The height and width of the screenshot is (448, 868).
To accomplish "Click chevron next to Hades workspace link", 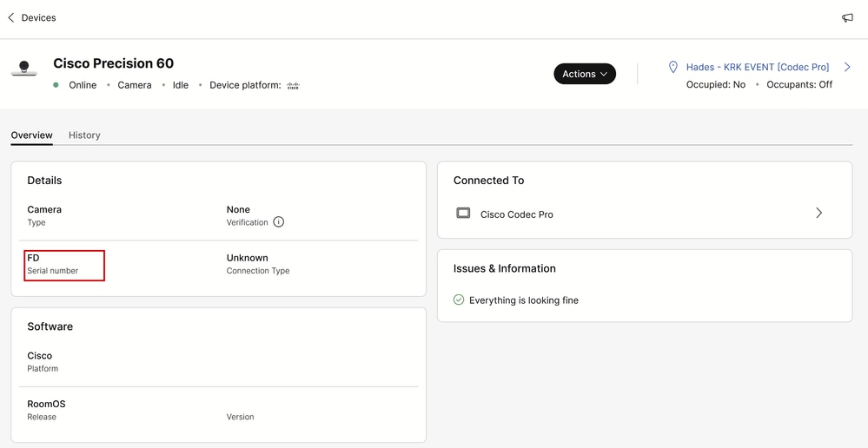I will click(847, 67).
